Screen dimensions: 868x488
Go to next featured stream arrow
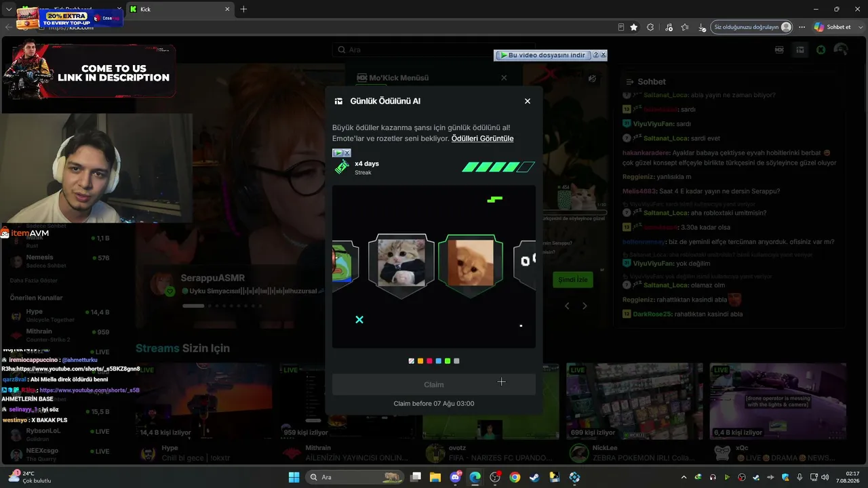point(585,306)
